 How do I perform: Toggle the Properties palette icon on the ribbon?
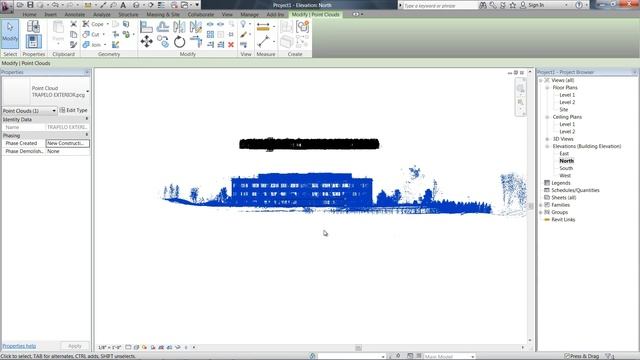point(33,42)
